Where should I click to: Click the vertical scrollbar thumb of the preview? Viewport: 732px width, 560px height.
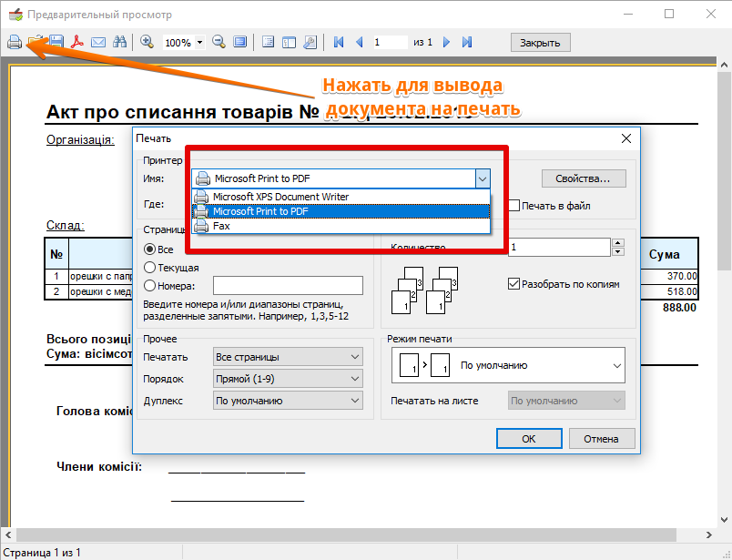pos(724,170)
